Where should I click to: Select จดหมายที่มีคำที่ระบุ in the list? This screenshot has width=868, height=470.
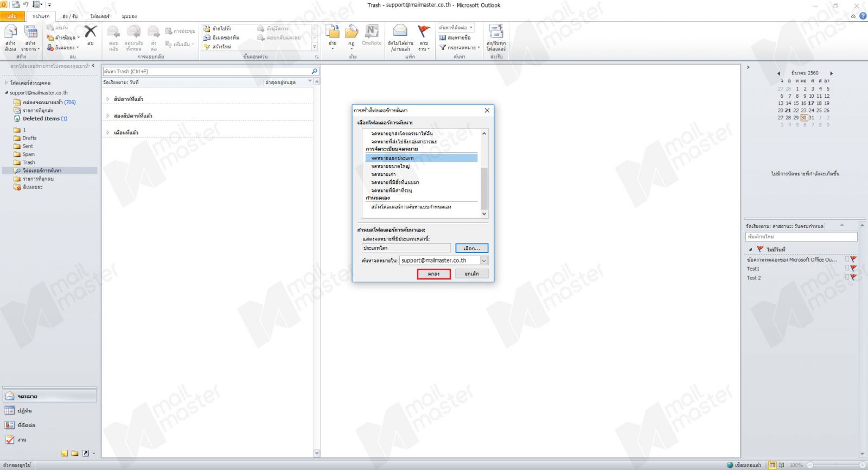(391, 190)
